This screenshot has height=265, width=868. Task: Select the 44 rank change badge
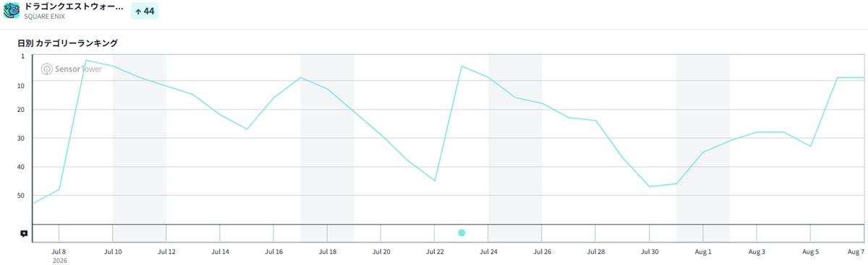pyautogui.click(x=144, y=12)
